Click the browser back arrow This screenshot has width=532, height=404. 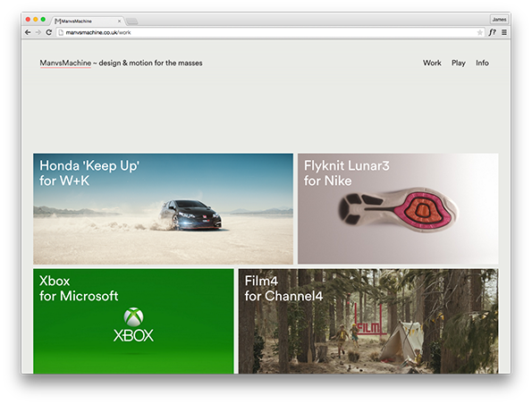(28, 32)
